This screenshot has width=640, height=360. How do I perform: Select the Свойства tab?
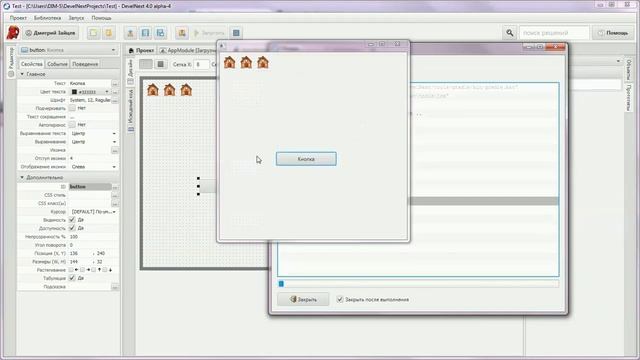point(32,64)
